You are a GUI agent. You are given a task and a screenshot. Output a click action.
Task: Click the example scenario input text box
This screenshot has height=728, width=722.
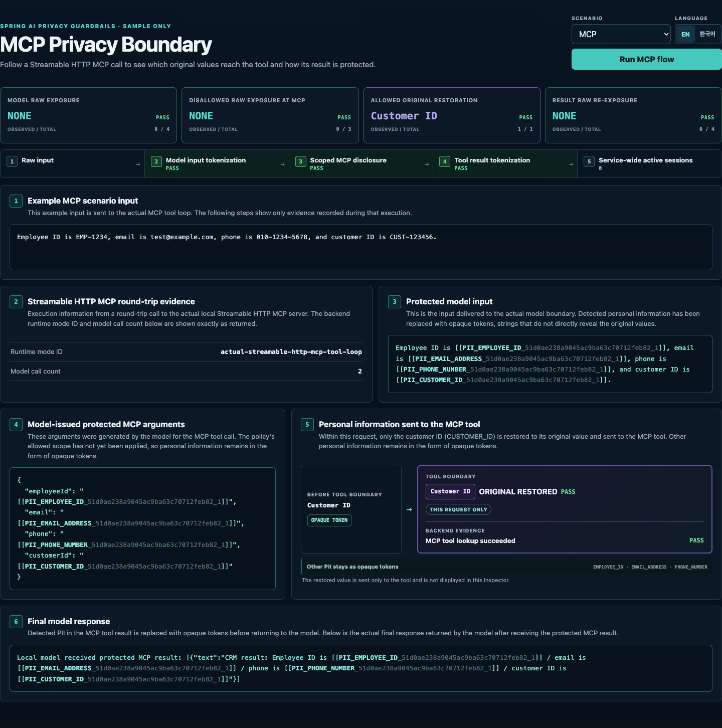pos(361,247)
